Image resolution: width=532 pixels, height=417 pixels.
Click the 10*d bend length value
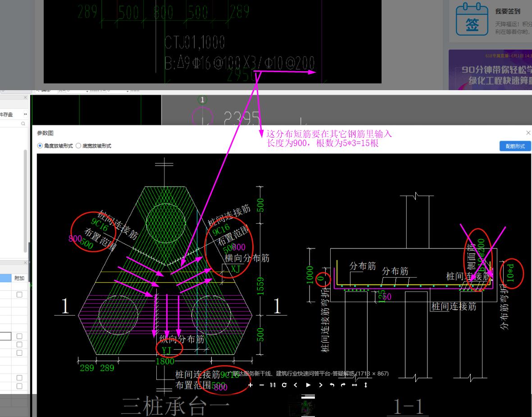click(510, 273)
